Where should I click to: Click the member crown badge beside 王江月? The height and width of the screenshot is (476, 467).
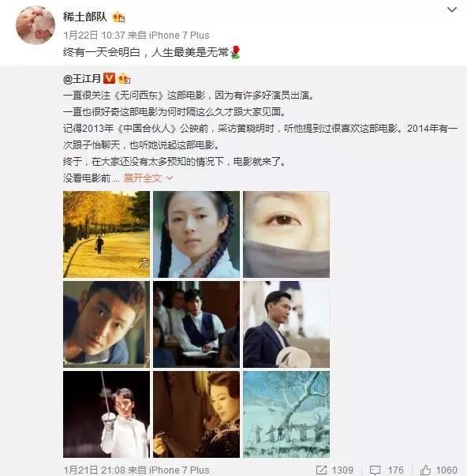[x=124, y=79]
